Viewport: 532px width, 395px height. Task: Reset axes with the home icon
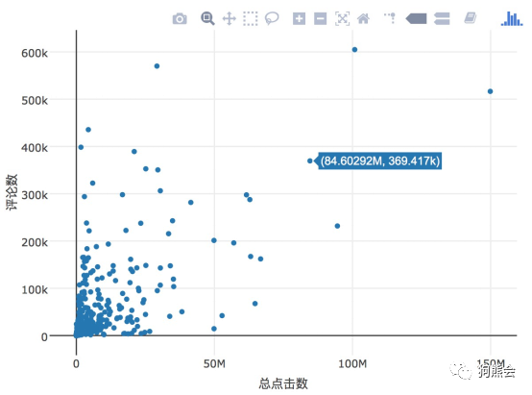363,18
